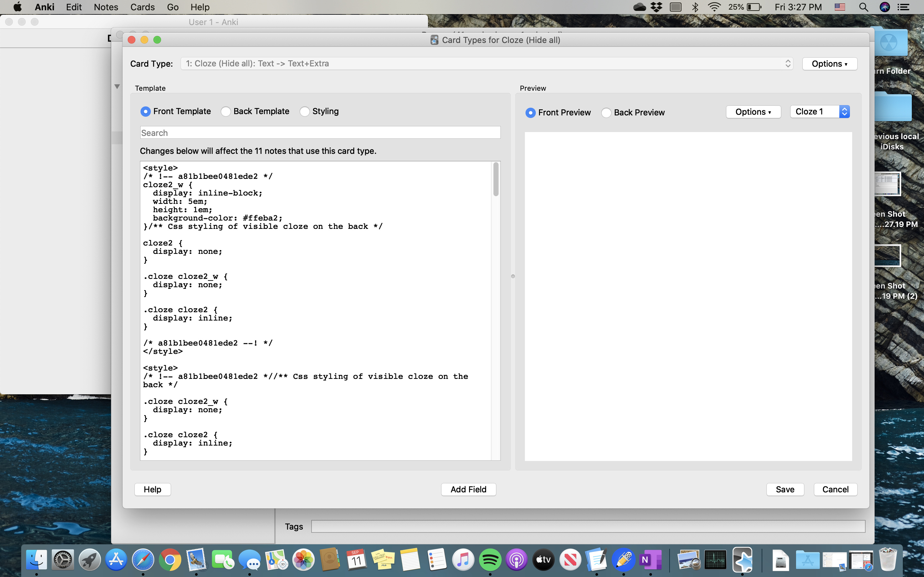The height and width of the screenshot is (577, 924).
Task: Open Spotify from the dock
Action: click(490, 560)
